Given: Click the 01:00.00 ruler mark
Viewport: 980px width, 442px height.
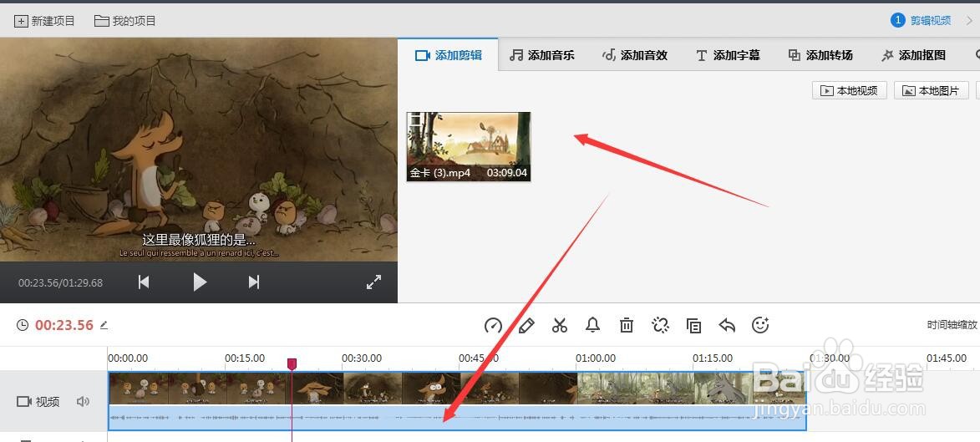Looking at the screenshot, I should pyautogui.click(x=596, y=358).
